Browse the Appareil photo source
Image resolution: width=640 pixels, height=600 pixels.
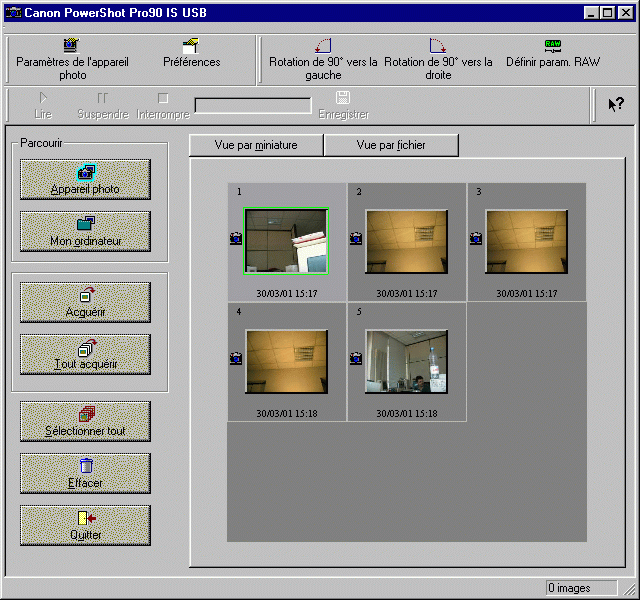tap(85, 180)
